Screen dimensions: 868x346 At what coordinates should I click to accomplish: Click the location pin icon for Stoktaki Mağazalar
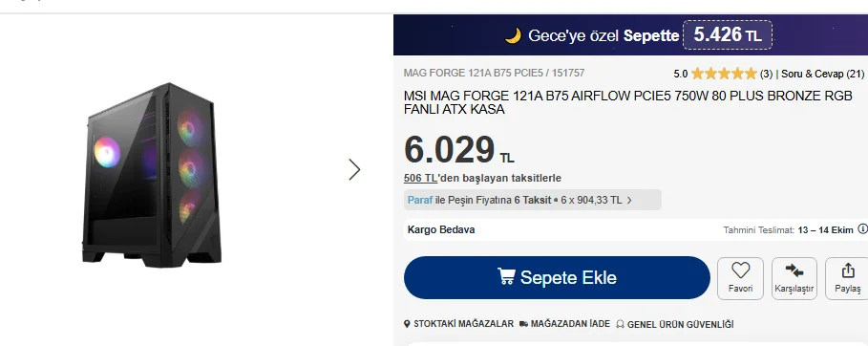coord(407,324)
